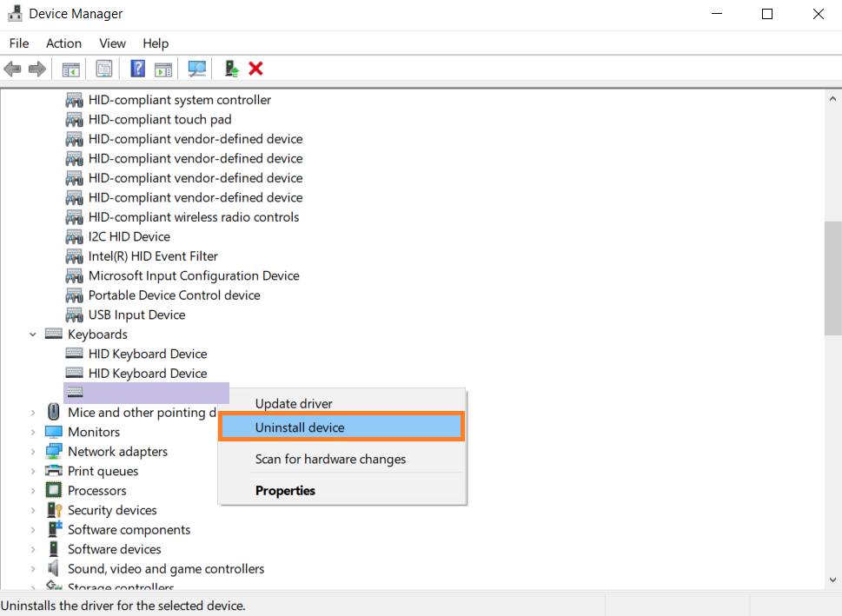Expand the Network adapters category

[33, 452]
